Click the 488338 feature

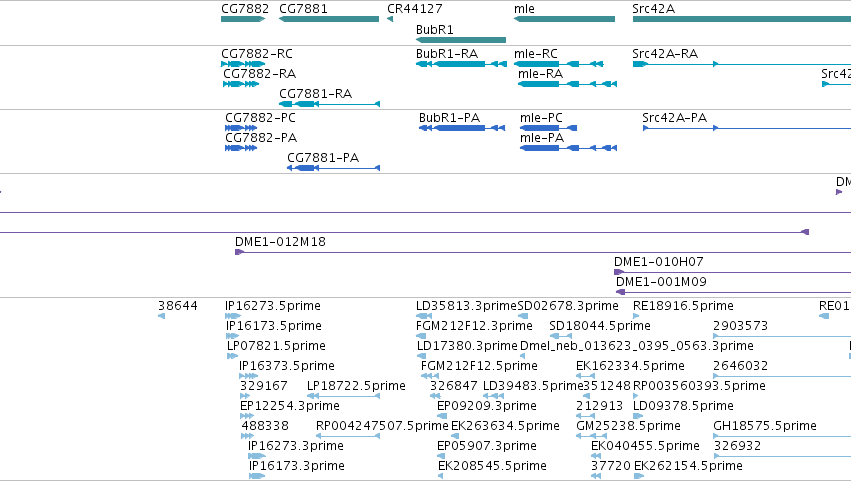[247, 436]
